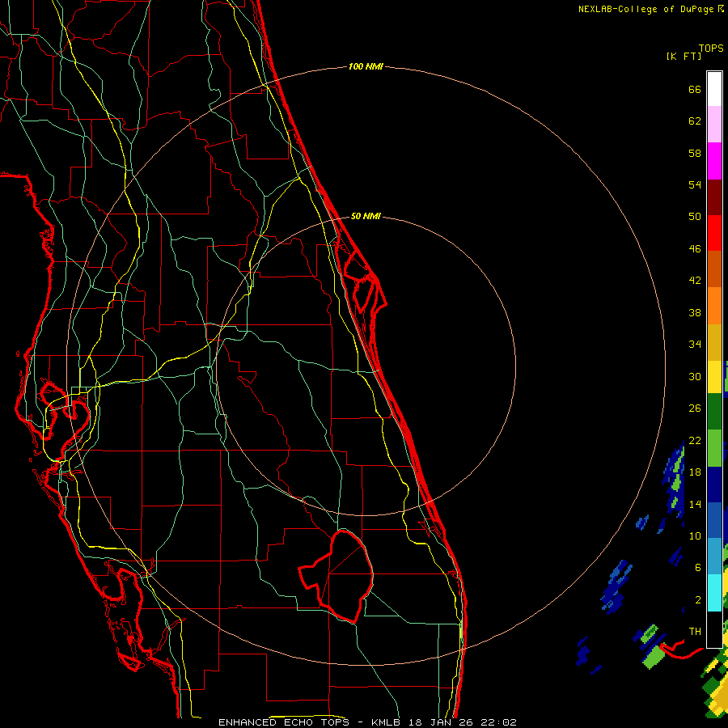The height and width of the screenshot is (728, 728).
Task: Click the '66' legend value label
Action: click(x=695, y=89)
